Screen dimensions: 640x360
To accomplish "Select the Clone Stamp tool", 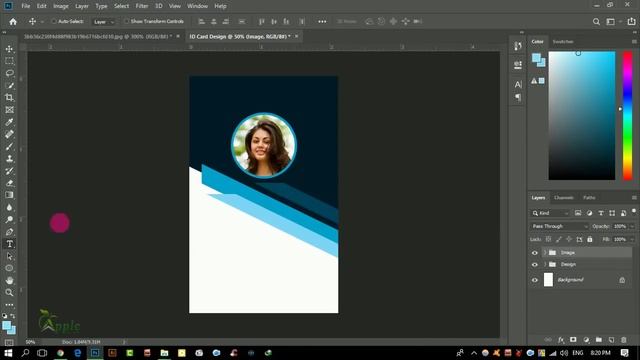I will [x=9, y=158].
